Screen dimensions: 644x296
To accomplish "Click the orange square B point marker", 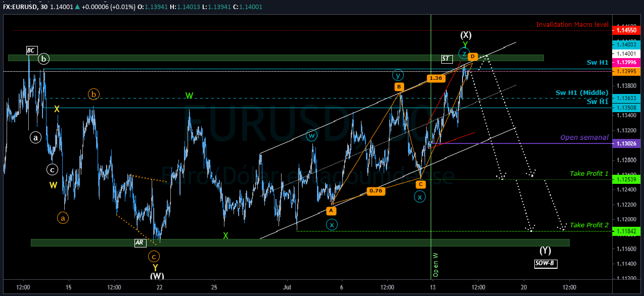I will 399,87.
